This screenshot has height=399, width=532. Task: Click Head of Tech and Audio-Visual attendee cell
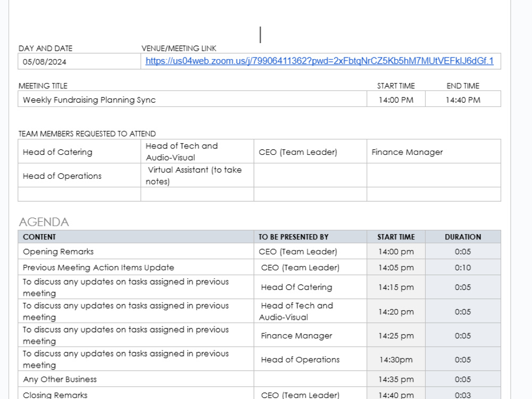(197, 152)
